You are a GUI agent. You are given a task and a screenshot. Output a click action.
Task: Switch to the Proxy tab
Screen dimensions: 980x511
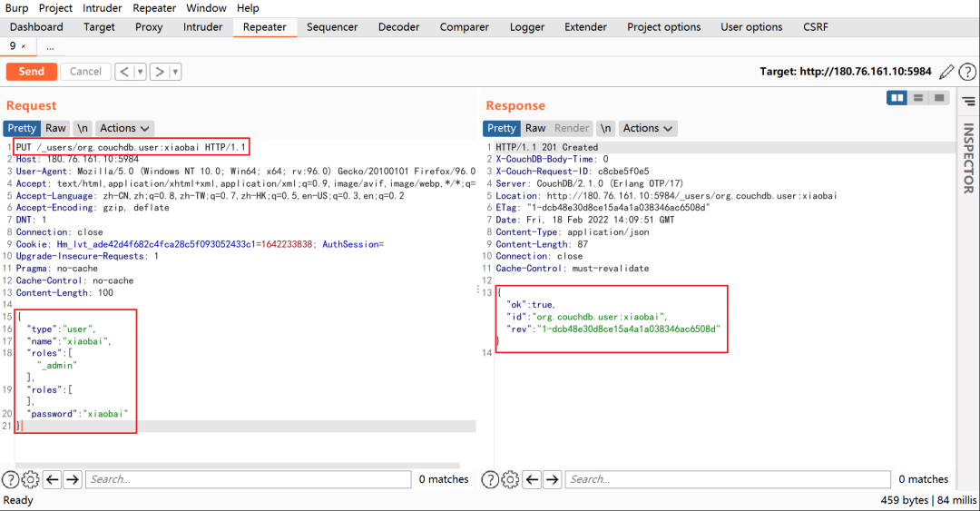(x=149, y=27)
